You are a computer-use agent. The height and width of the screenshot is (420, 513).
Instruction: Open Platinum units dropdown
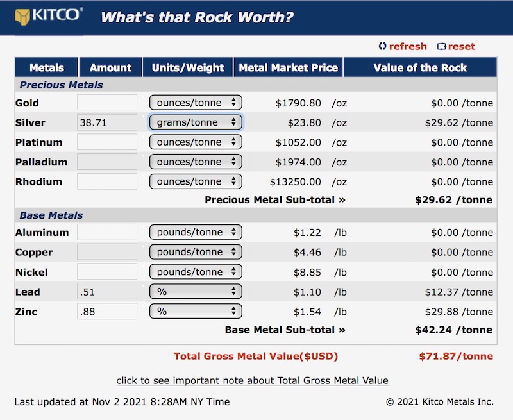pos(196,142)
